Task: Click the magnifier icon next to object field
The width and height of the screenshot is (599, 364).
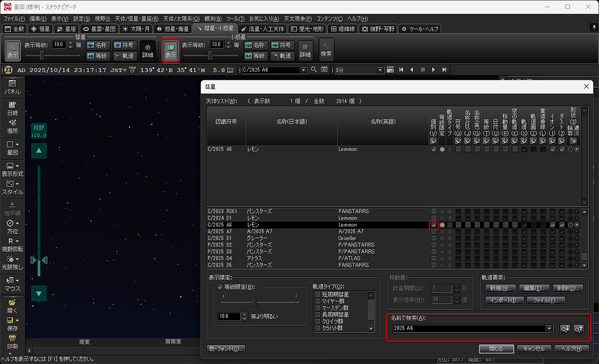Action: pyautogui.click(x=313, y=70)
